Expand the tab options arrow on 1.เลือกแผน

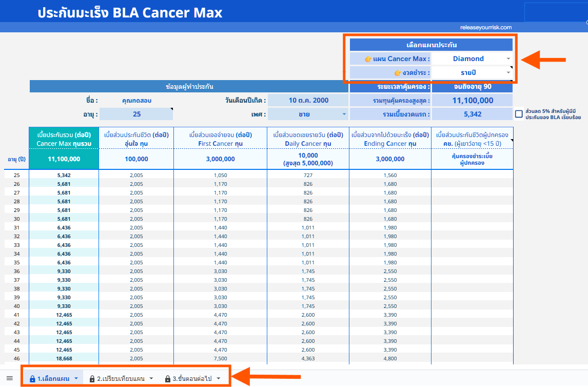pos(75,379)
